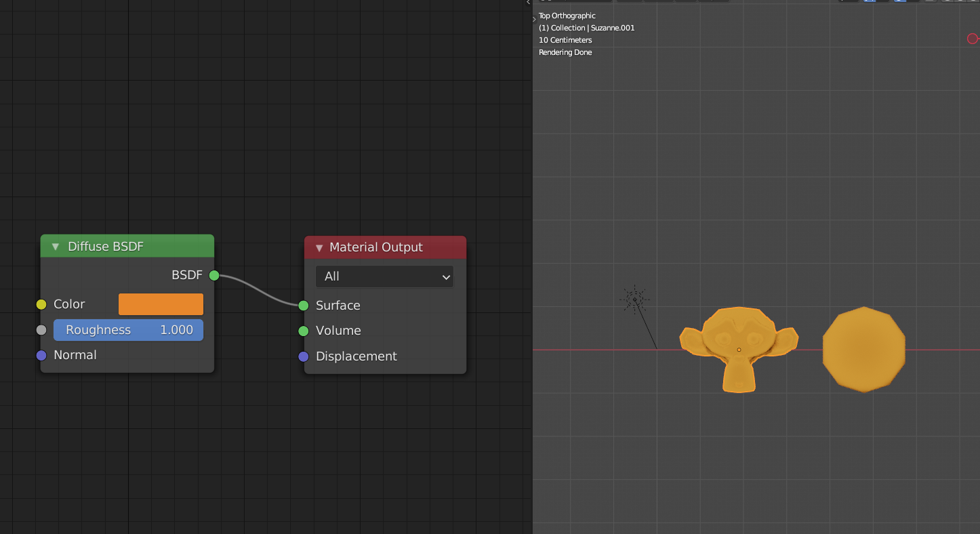The width and height of the screenshot is (980, 534).
Task: Select the Material Output node header
Action: (385, 247)
